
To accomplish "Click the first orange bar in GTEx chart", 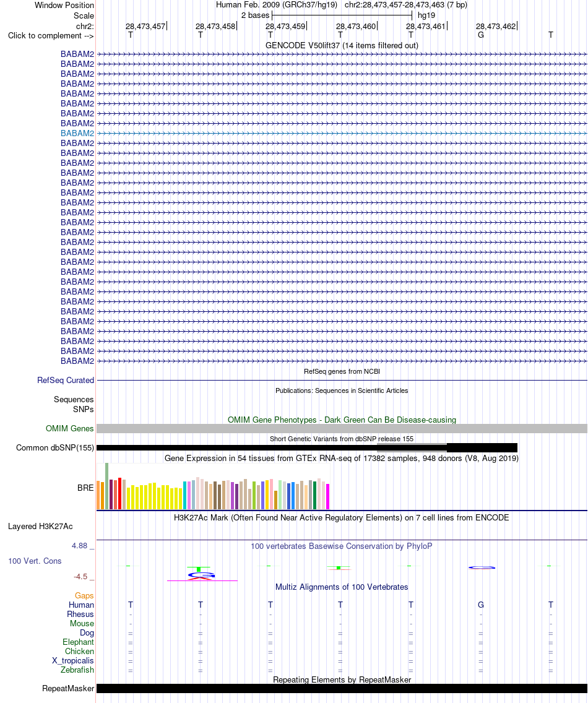I will 98,495.
